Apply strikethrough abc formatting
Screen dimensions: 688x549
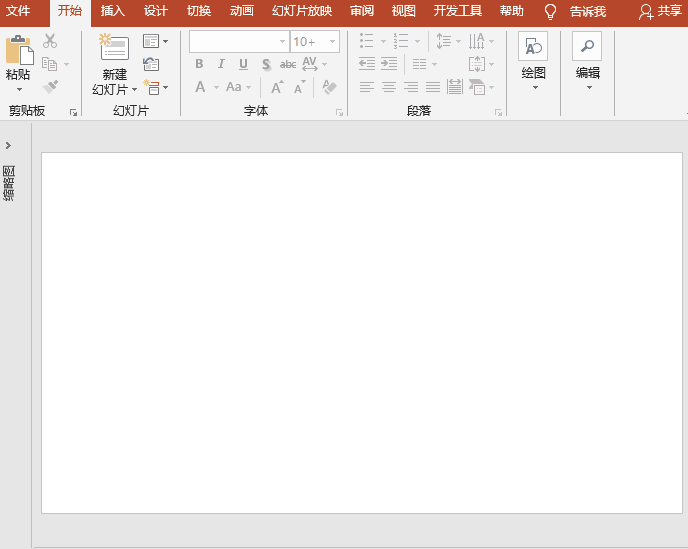click(288, 65)
